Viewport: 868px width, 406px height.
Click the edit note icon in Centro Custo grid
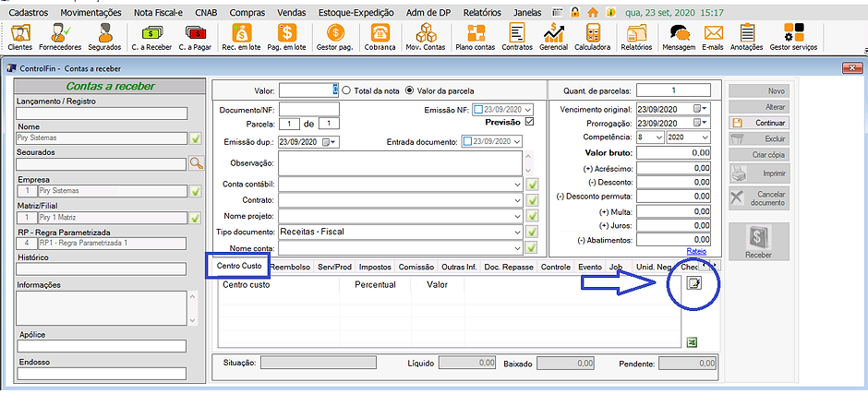(693, 283)
